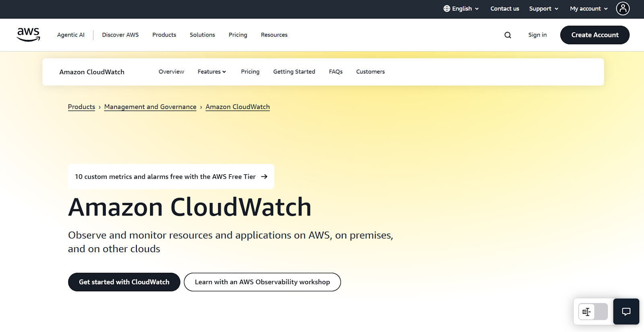Expand the English language dropdown
Viewport: 644px width, 332px height.
(x=461, y=8)
